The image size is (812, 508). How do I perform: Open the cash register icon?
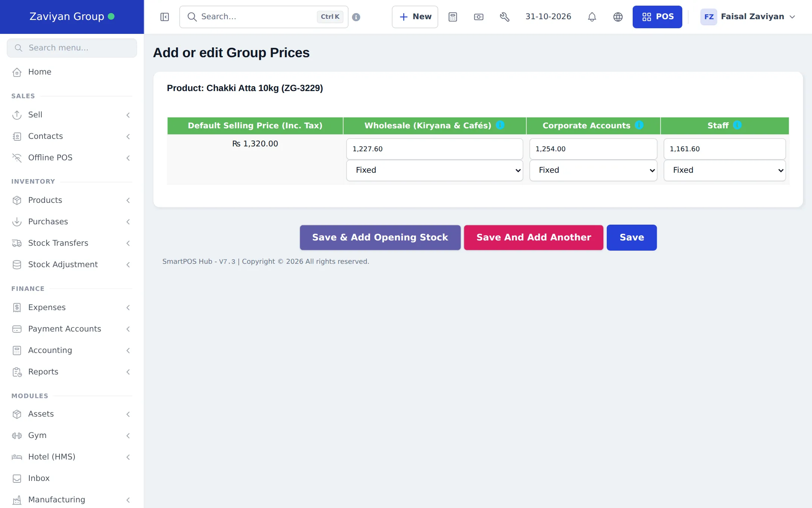click(x=479, y=17)
